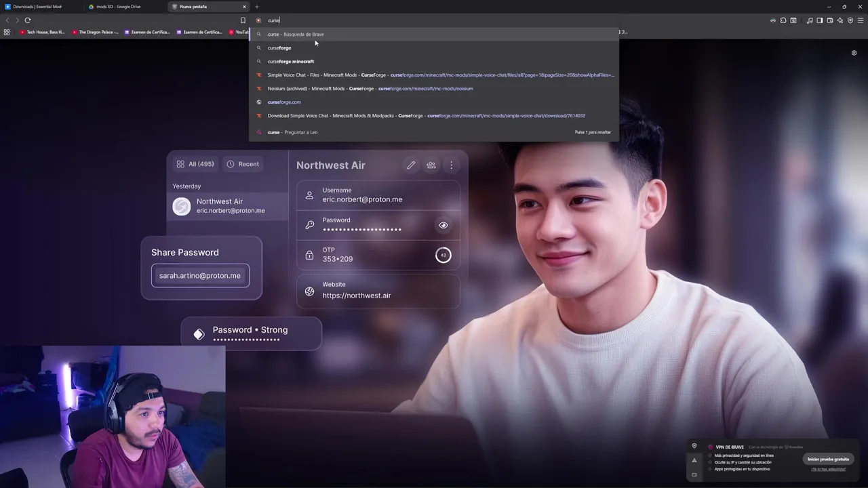Focus the address bar containing 'curse'
This screenshot has height=488, width=868.
(x=434, y=20)
